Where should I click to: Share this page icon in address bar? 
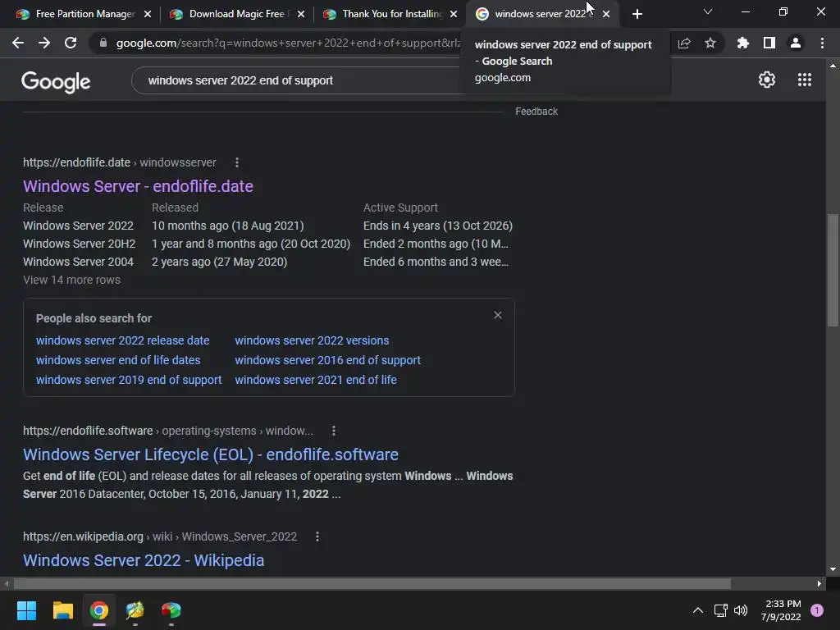pos(684,43)
